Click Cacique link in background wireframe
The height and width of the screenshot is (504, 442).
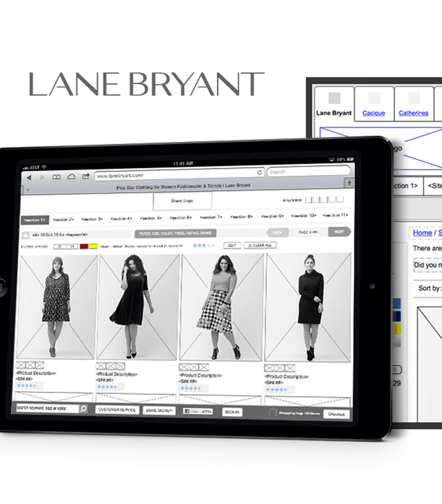tap(373, 113)
